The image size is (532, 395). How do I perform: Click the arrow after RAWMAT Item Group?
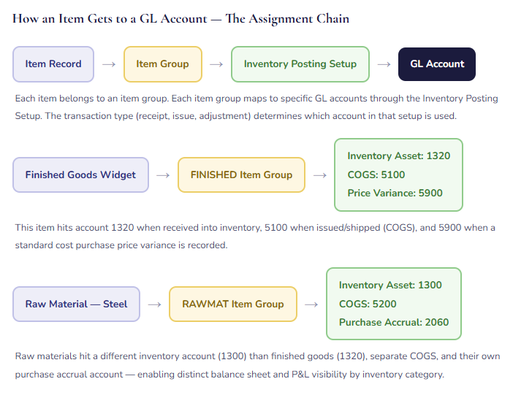(311, 304)
